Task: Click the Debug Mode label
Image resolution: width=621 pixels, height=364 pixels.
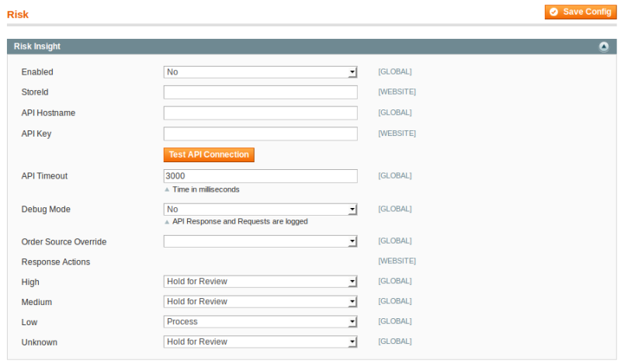Action: click(x=46, y=210)
